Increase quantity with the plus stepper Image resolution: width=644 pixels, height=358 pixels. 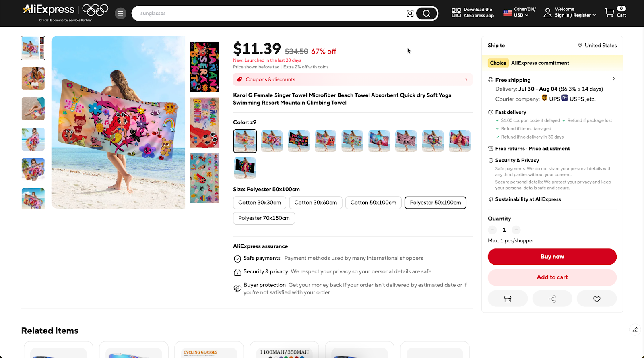[x=516, y=230]
